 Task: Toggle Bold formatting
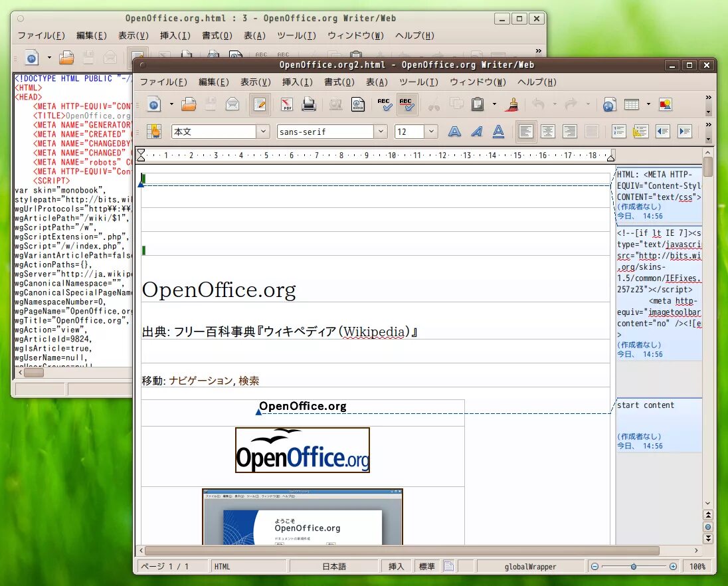click(454, 132)
